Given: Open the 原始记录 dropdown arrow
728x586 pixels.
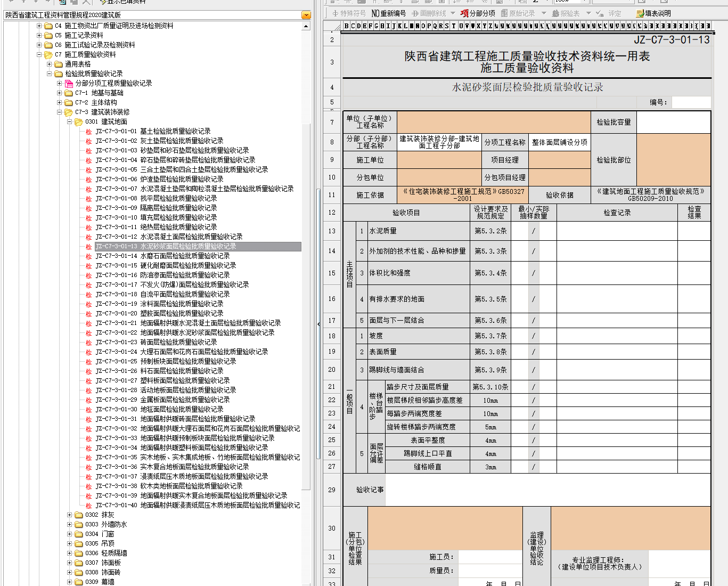Looking at the screenshot, I should click(x=544, y=13).
